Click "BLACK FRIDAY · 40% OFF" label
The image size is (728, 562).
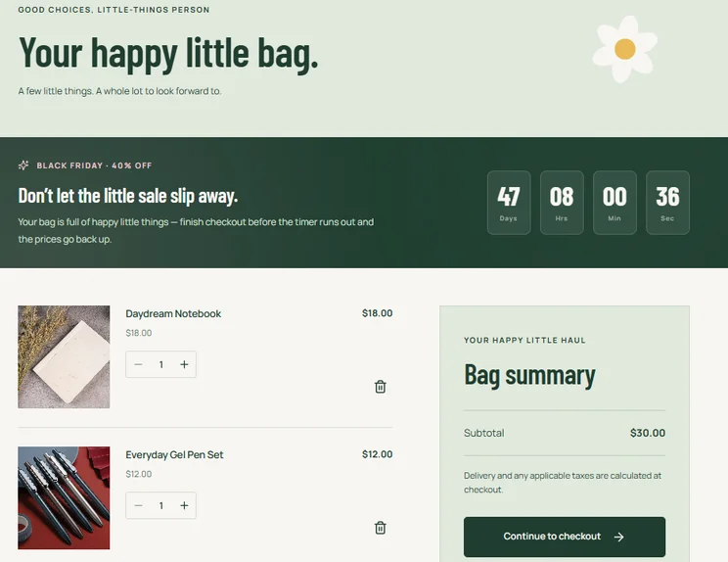[94, 165]
